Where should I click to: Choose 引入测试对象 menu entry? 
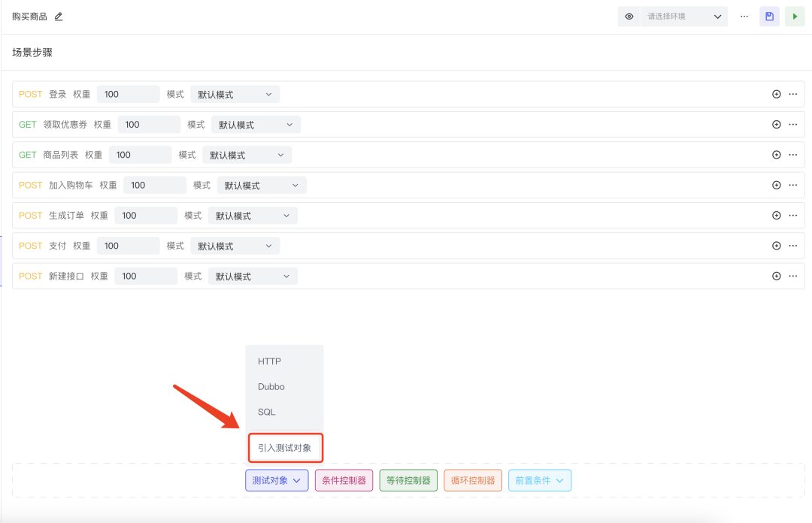[x=286, y=448]
